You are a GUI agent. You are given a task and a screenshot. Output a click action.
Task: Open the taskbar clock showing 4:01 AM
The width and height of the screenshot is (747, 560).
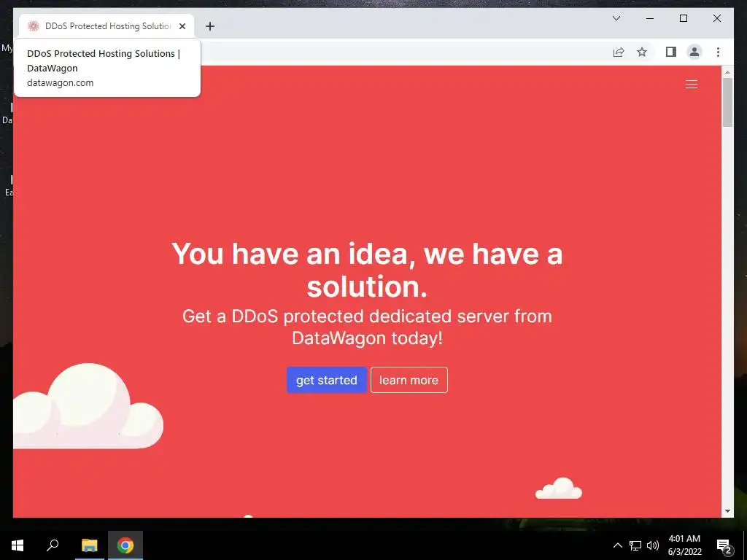pyautogui.click(x=684, y=545)
